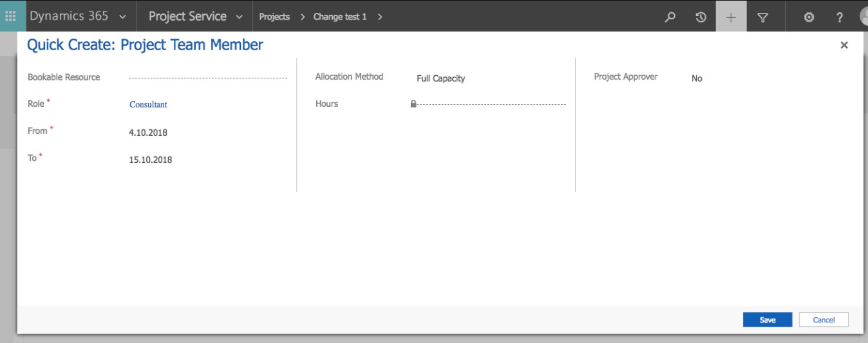868x343 pixels.
Task: Open the help question mark icon
Action: (840, 17)
